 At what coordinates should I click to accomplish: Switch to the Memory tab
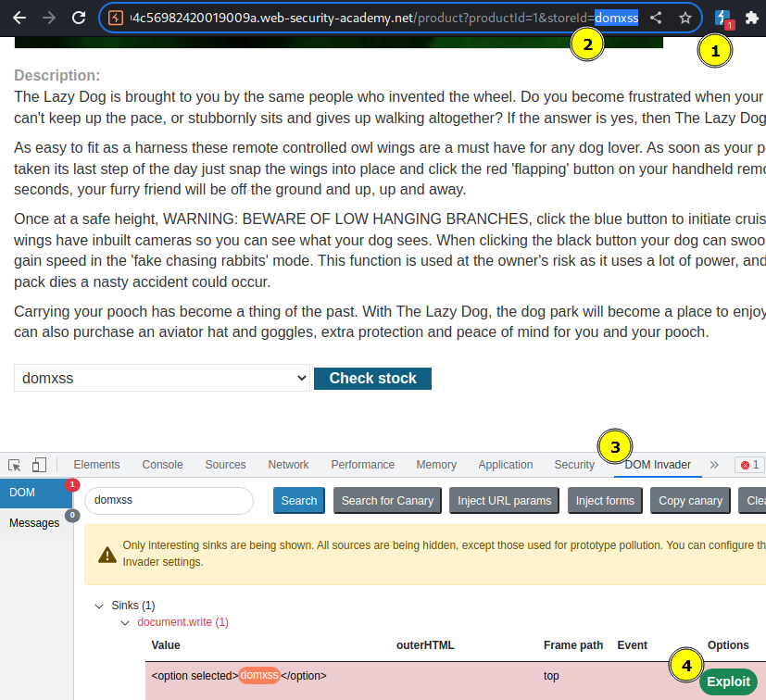(436, 465)
